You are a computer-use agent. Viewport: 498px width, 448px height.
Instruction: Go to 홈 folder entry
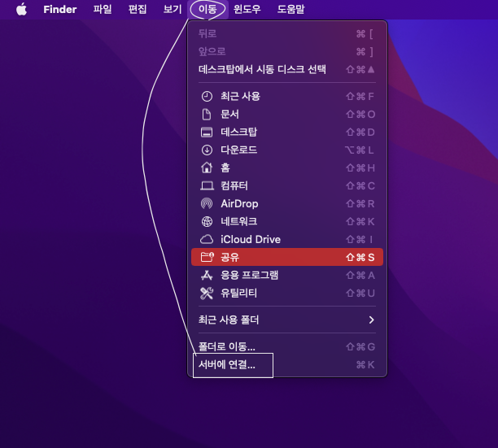[x=287, y=167]
